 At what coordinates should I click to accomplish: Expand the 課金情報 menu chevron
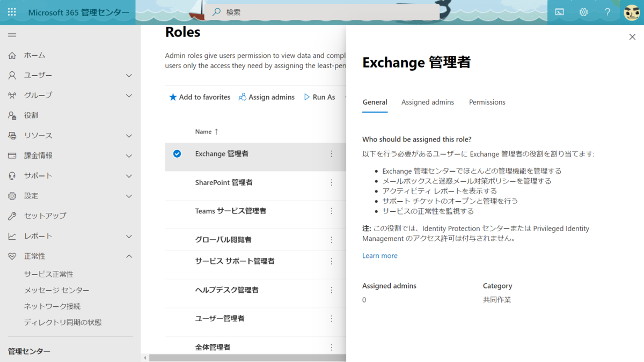129,156
